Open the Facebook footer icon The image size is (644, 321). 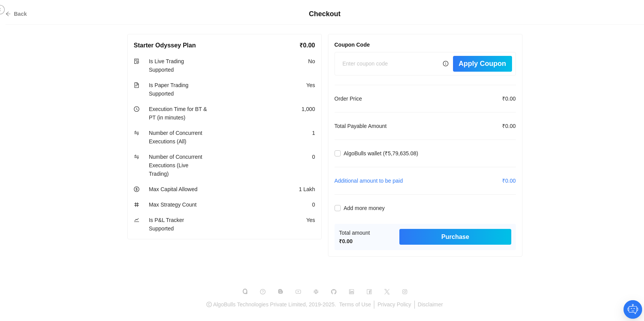pos(369,292)
